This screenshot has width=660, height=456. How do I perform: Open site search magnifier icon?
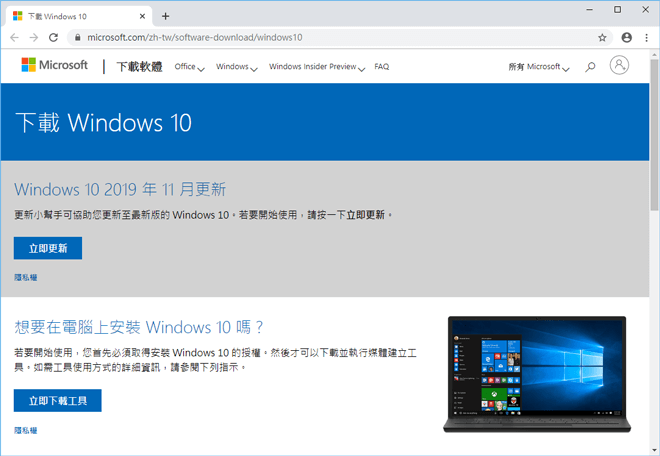(590, 67)
